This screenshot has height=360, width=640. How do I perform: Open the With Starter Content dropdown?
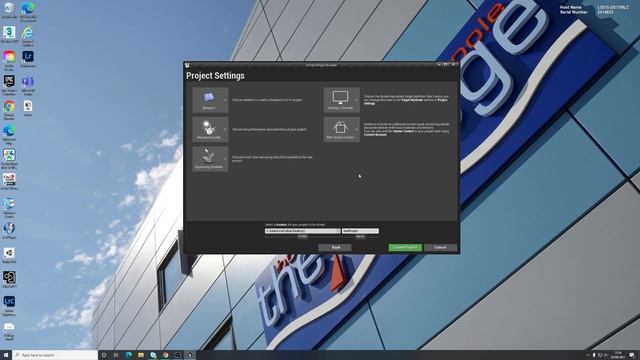[342, 129]
